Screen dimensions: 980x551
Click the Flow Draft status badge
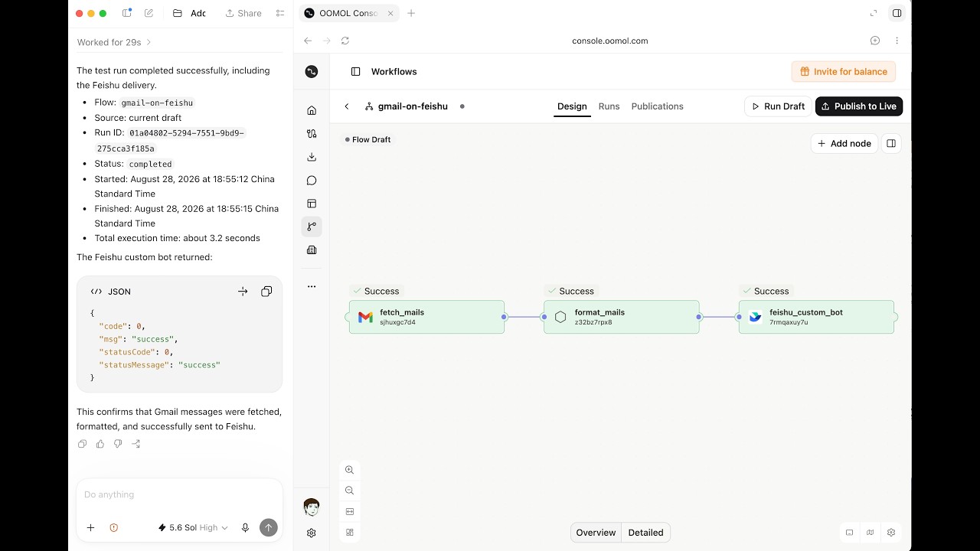(368, 140)
